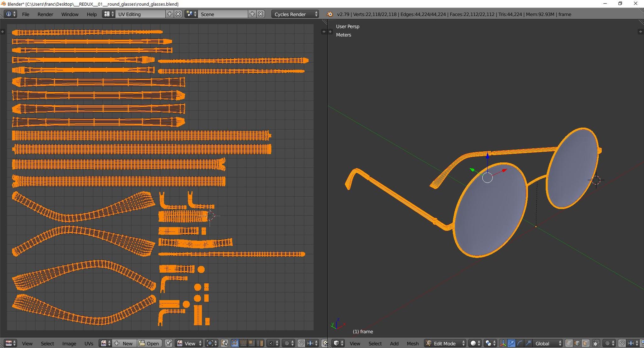The width and height of the screenshot is (644, 348).
Task: Open 3D viewport pivot point selector
Action: tap(490, 343)
